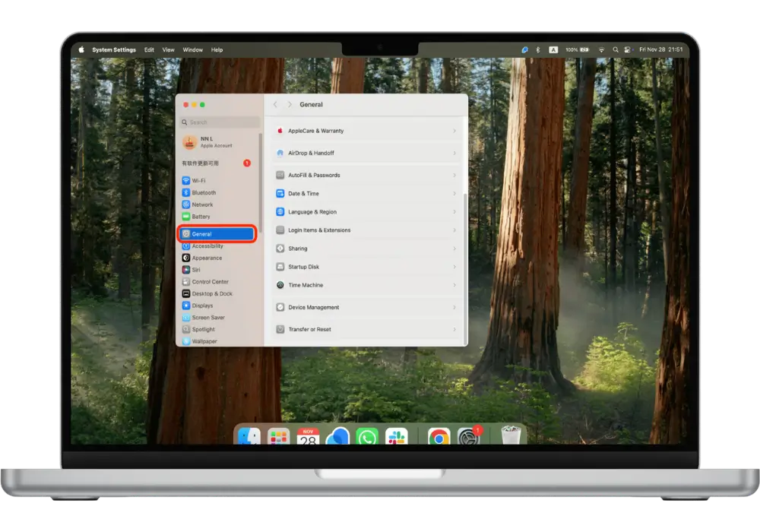Viewport: 760px width, 532px height.
Task: Open the View menu in the menu bar
Action: (168, 50)
